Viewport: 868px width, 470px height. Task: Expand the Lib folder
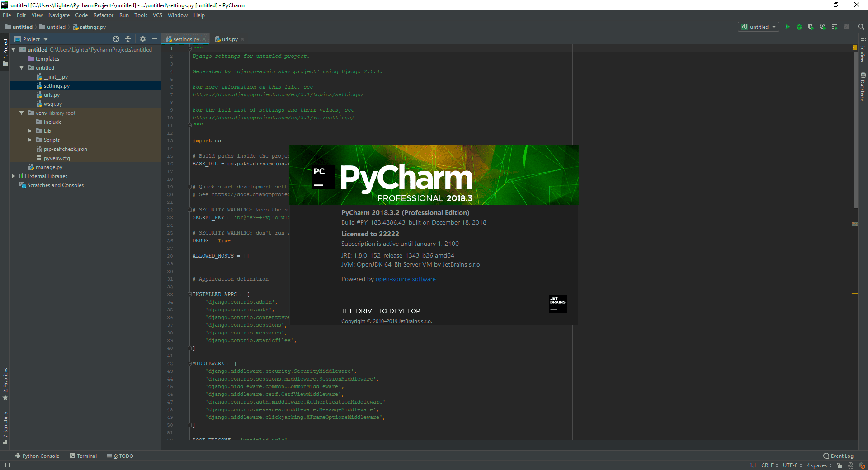click(30, 131)
